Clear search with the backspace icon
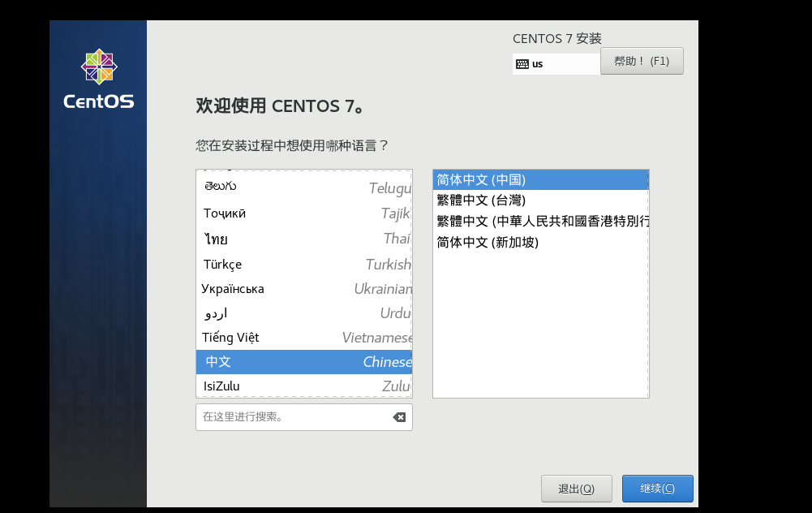Image resolution: width=812 pixels, height=513 pixels. [x=399, y=417]
